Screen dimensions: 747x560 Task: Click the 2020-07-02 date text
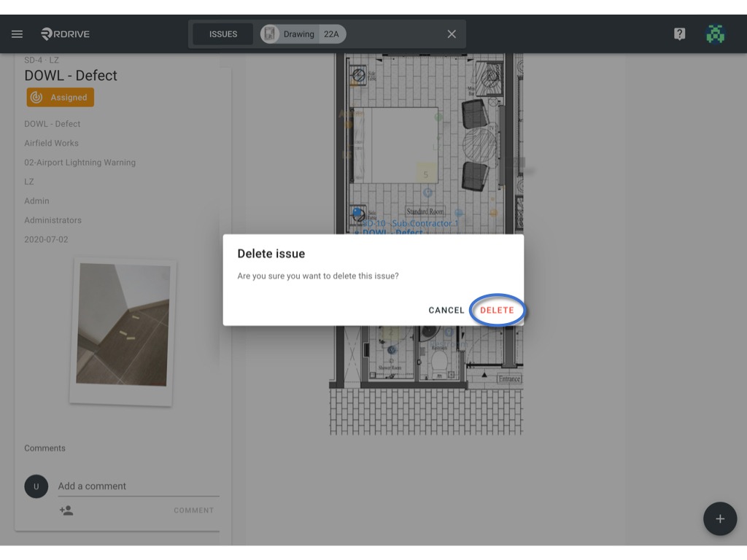tap(46, 239)
